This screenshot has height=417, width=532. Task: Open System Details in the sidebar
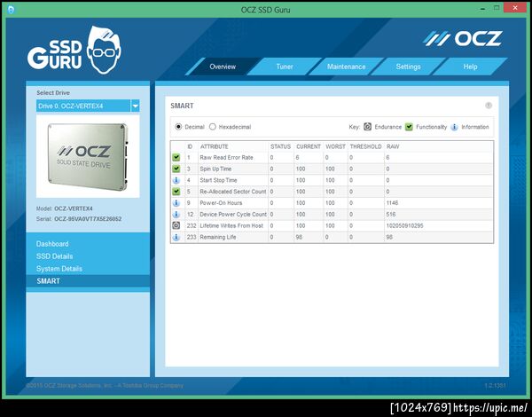pos(59,269)
